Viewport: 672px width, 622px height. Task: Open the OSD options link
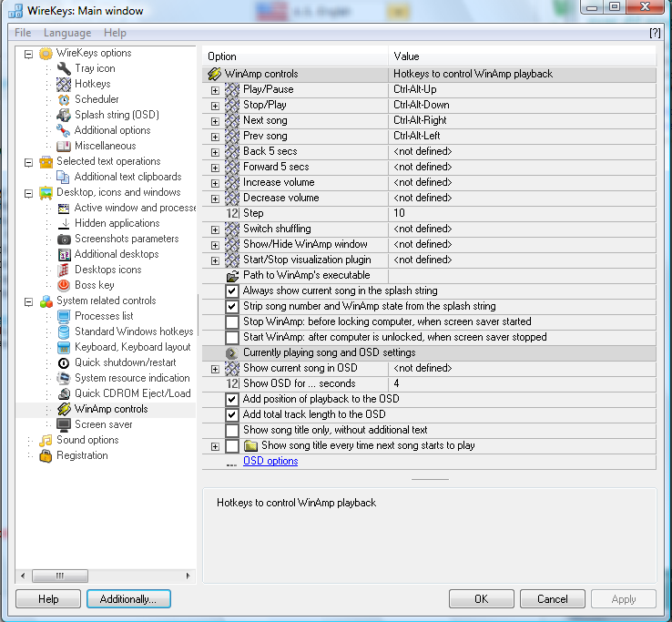click(270, 461)
